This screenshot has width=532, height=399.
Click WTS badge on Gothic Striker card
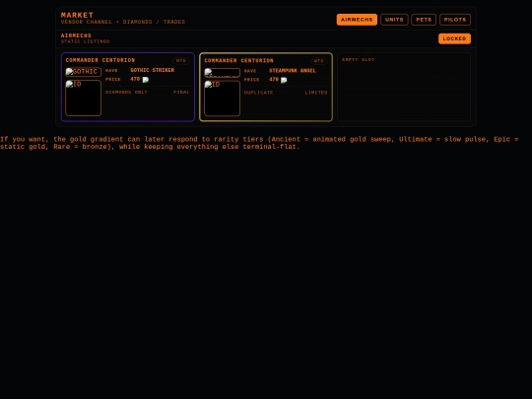pyautogui.click(x=181, y=61)
